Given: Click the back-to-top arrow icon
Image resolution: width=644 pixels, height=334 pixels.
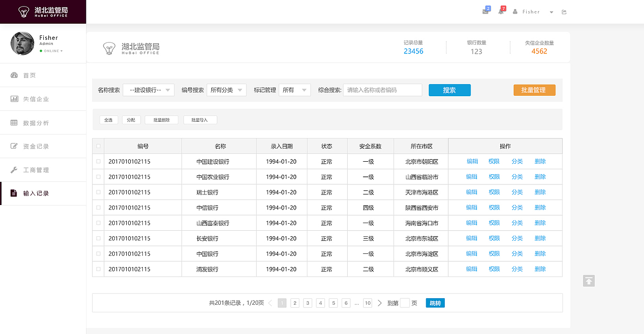Looking at the screenshot, I should tap(588, 281).
